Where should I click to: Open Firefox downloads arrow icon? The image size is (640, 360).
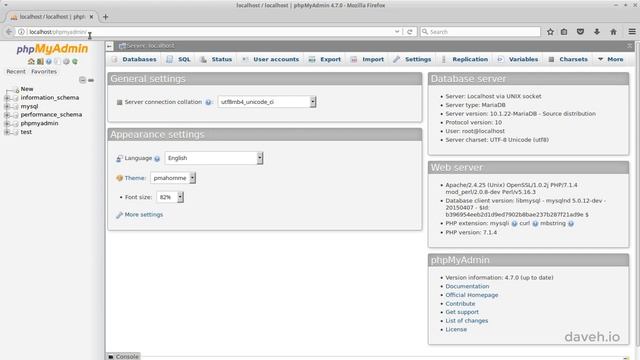(x=597, y=32)
